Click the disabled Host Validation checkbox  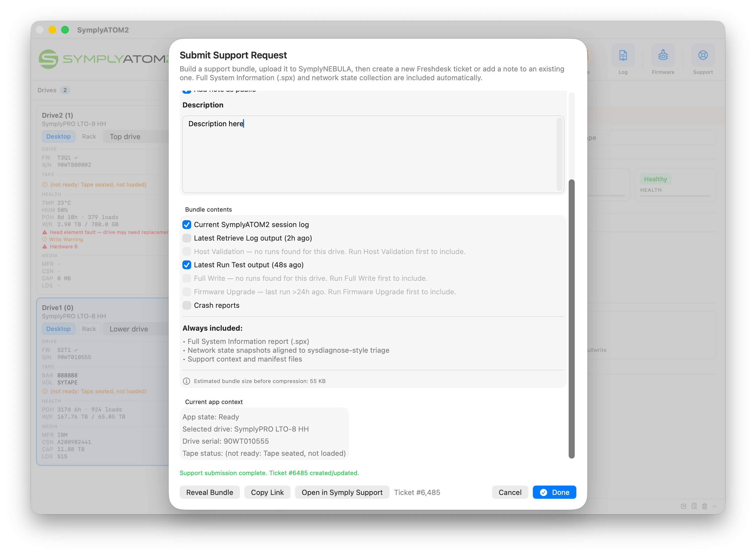coord(187,251)
